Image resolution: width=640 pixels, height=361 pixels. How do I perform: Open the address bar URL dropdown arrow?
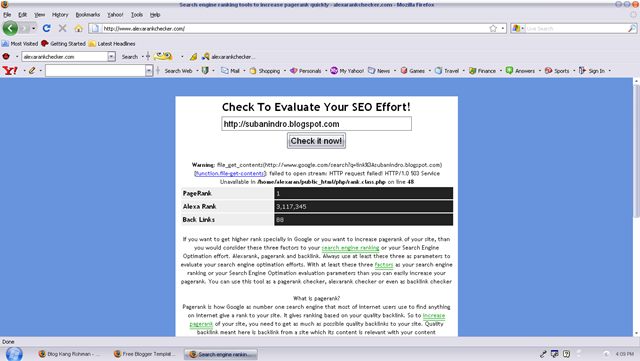click(x=503, y=28)
